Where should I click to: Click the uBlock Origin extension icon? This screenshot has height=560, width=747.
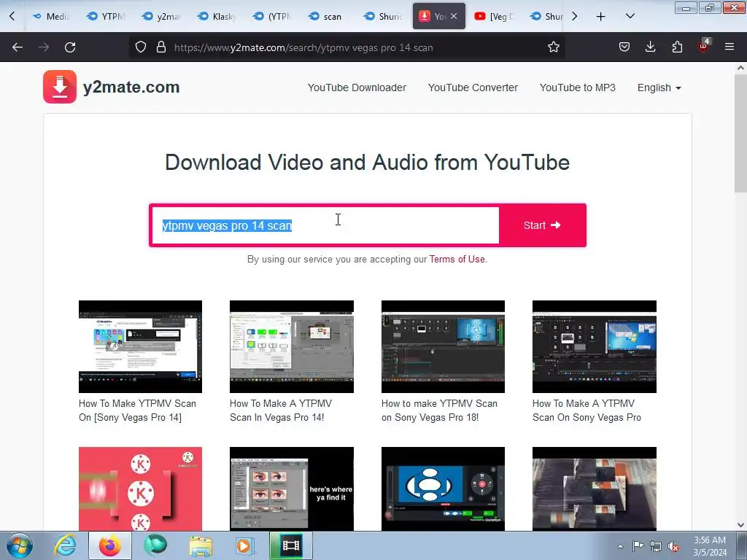[703, 46]
